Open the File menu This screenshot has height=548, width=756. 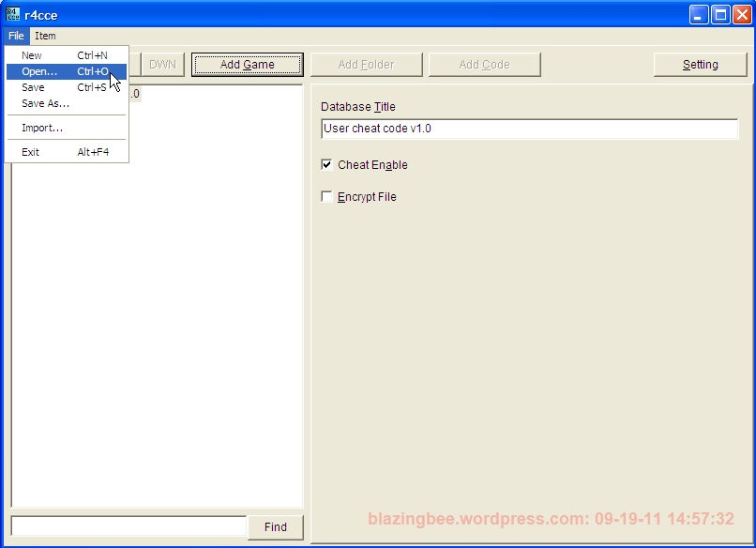16,36
